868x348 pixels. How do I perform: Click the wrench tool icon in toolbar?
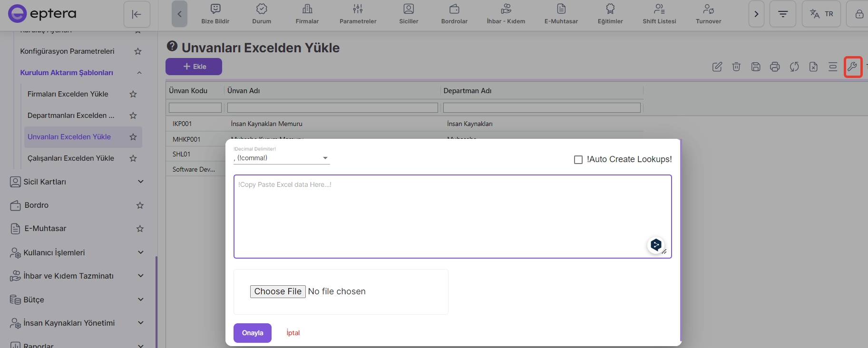[852, 67]
